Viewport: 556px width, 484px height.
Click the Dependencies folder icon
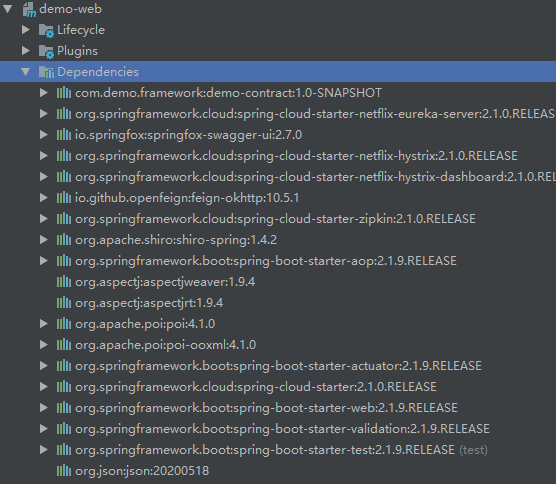coord(46,72)
